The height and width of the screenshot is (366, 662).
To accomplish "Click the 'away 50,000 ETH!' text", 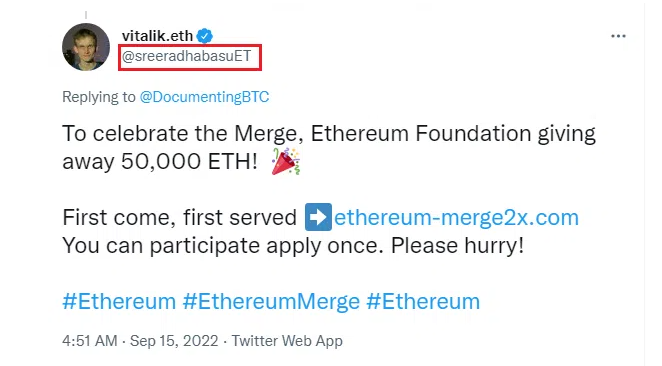I will click(x=160, y=161).
